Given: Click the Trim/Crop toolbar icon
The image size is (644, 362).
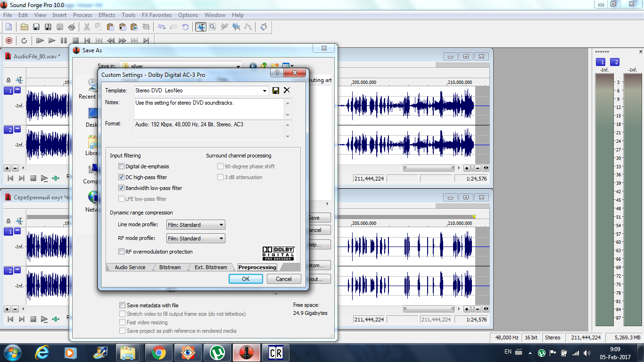Looking at the screenshot, I should (x=146, y=27).
